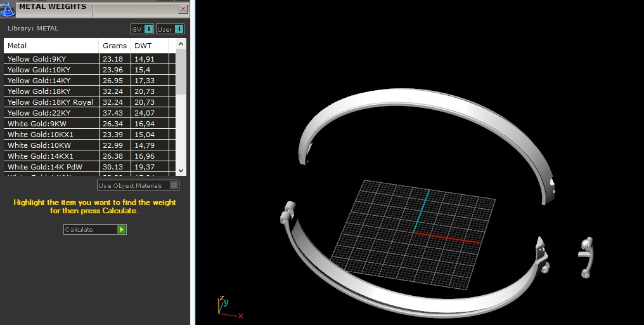Click the XYZ axis indicator in viewport
The width and height of the screenshot is (644, 325).
(x=229, y=307)
